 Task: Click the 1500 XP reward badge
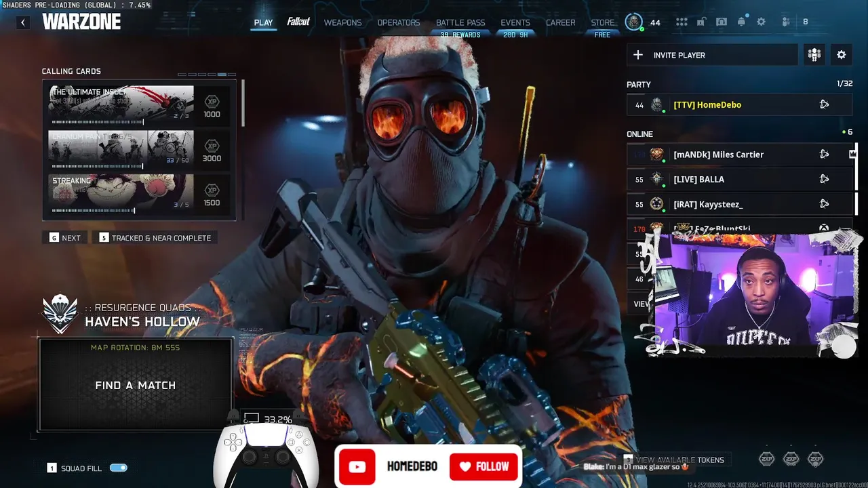pyautogui.click(x=212, y=195)
